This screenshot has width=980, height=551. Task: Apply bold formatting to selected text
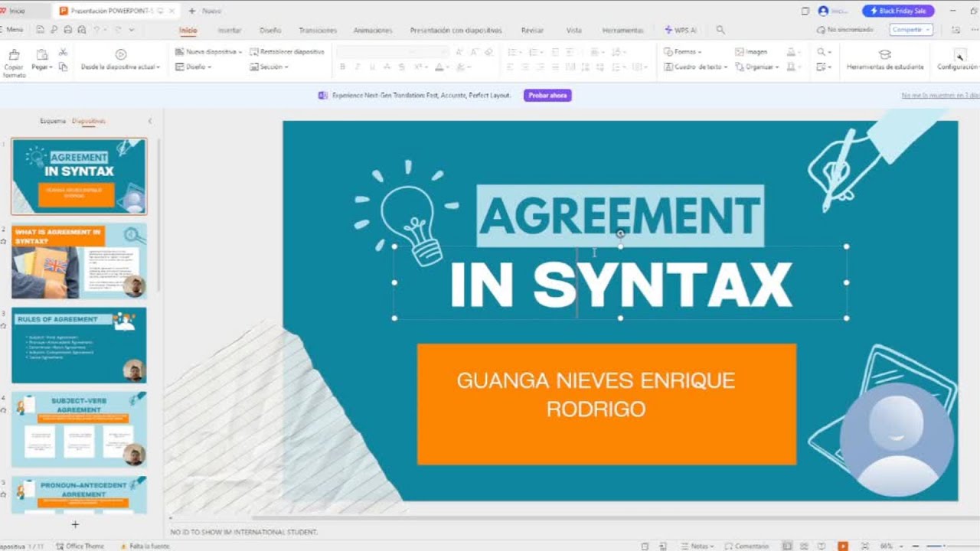click(342, 67)
